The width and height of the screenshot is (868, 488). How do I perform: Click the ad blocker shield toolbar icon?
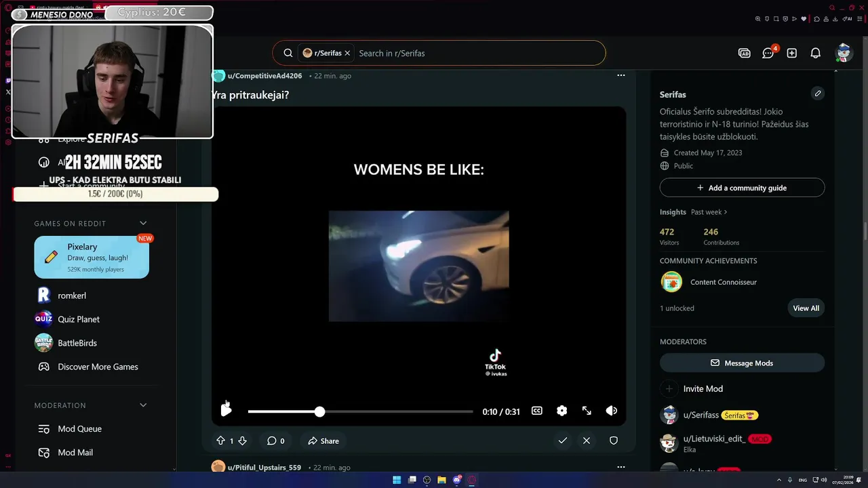click(x=785, y=19)
